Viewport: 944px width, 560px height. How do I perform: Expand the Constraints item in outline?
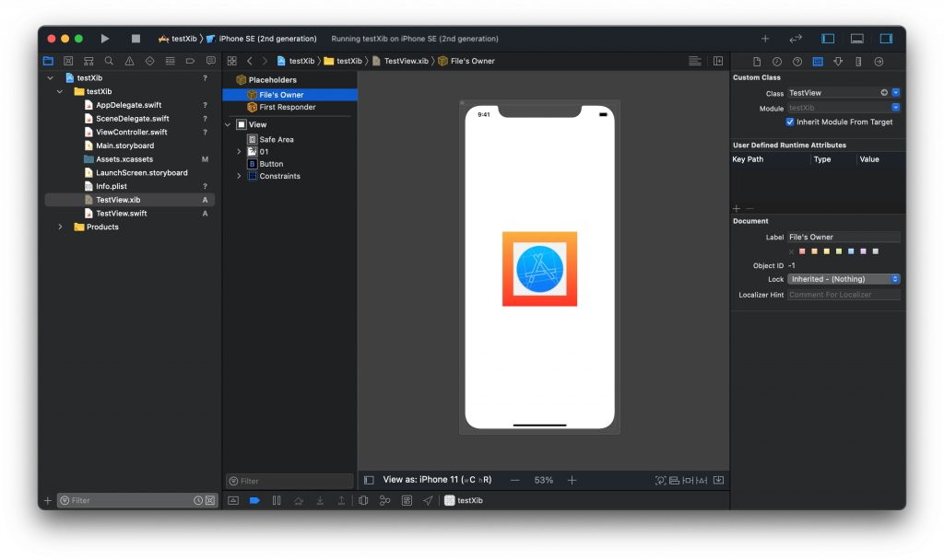(x=239, y=176)
